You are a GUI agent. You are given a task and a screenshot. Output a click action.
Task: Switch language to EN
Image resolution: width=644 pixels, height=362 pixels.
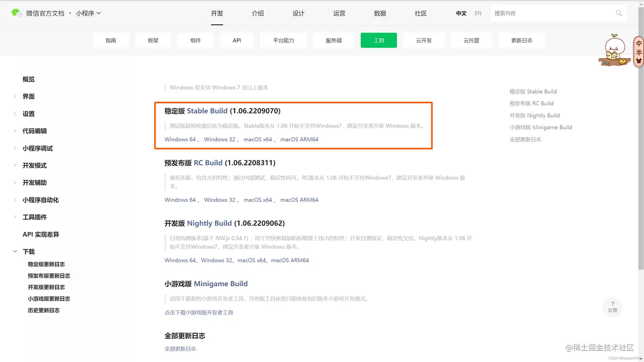(x=477, y=13)
